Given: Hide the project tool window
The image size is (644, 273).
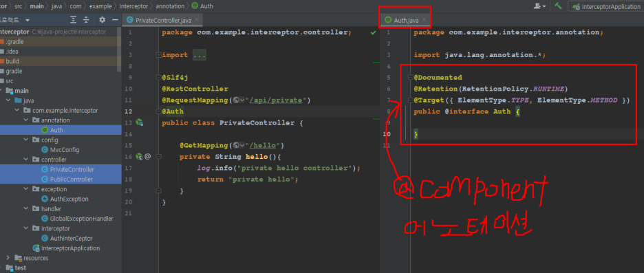Looking at the screenshot, I should click(x=116, y=20).
